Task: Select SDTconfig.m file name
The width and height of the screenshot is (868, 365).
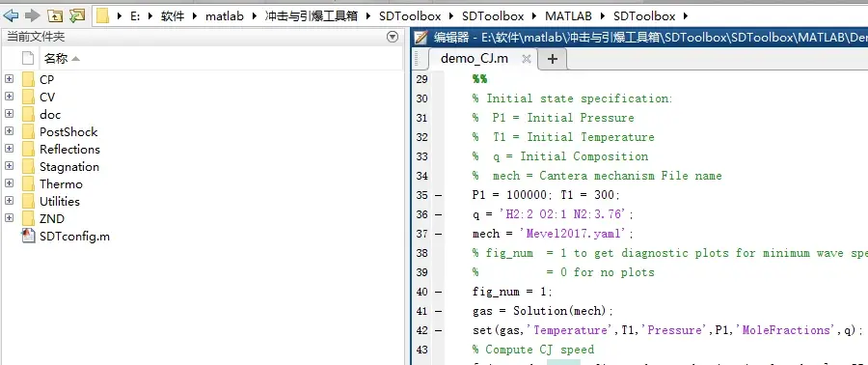Action: [x=74, y=237]
